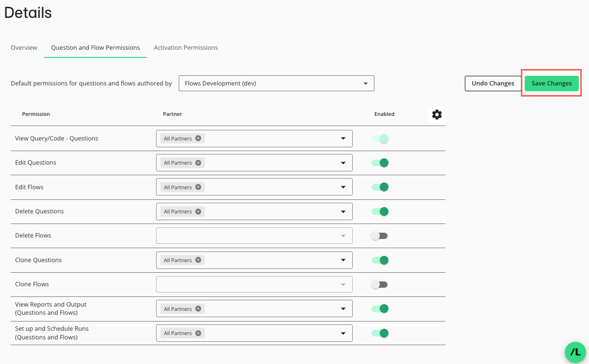This screenshot has height=364, width=589.
Task: Open the Flows Development (dev) author dropdown
Action: pos(276,83)
